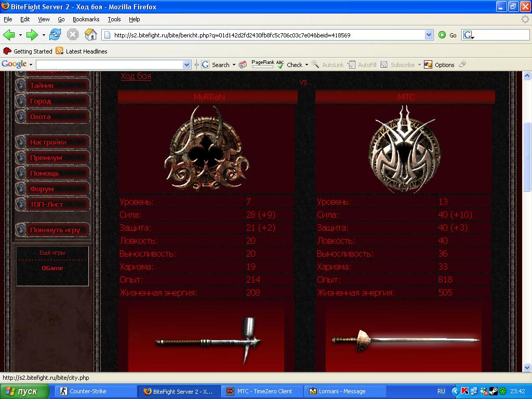Open the URL bar history dropdown
Image resolution: width=532 pixels, height=399 pixels.
coord(429,35)
